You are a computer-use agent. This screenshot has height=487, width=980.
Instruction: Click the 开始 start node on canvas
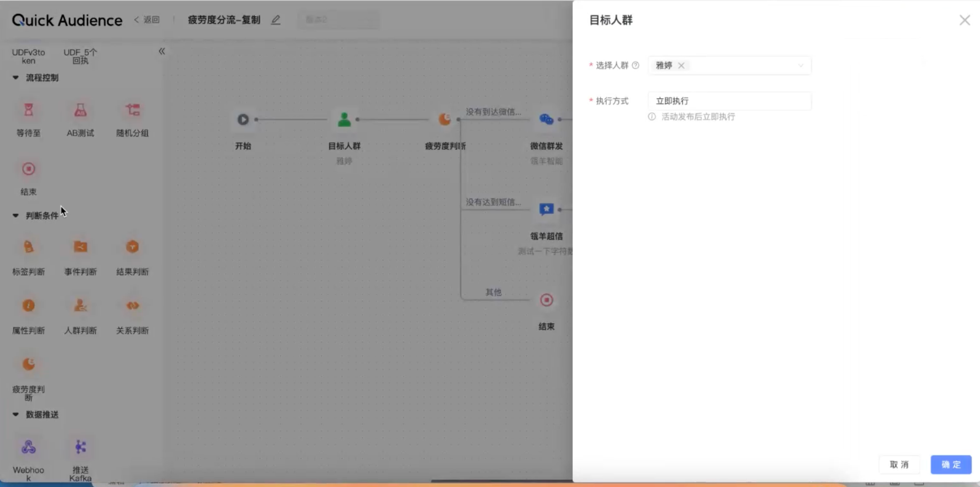pyautogui.click(x=243, y=120)
